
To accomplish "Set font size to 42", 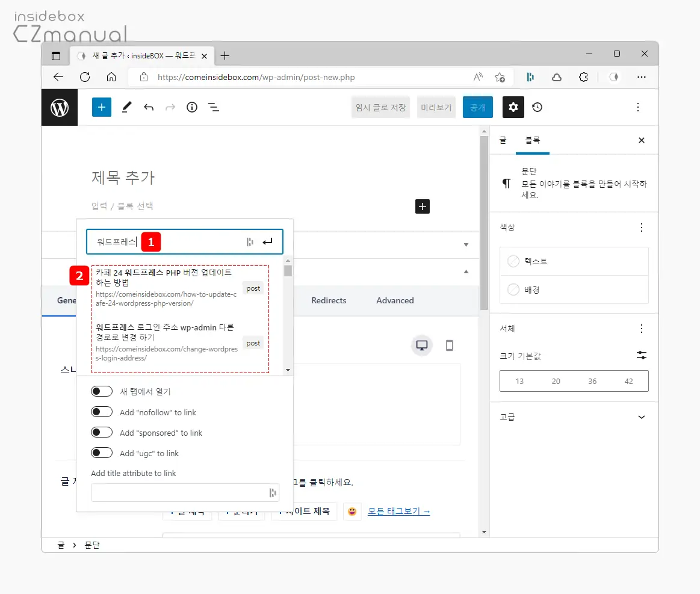I will click(628, 381).
